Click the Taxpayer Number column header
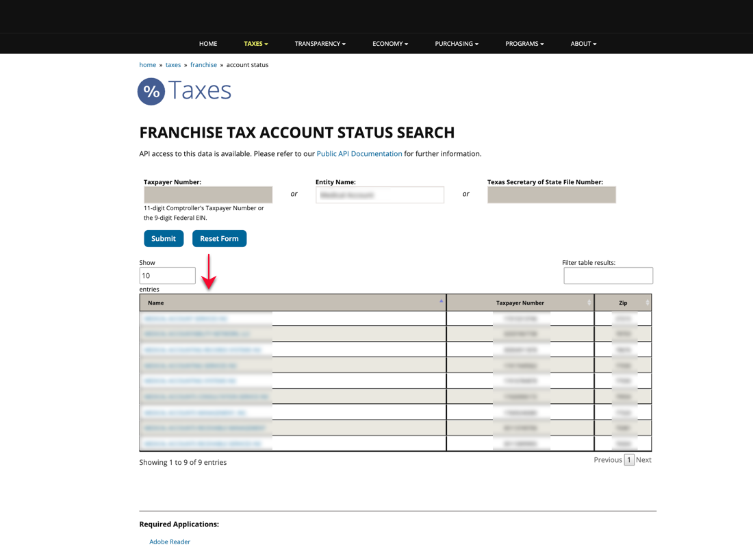Screen dimensions: 753x560 point(520,303)
